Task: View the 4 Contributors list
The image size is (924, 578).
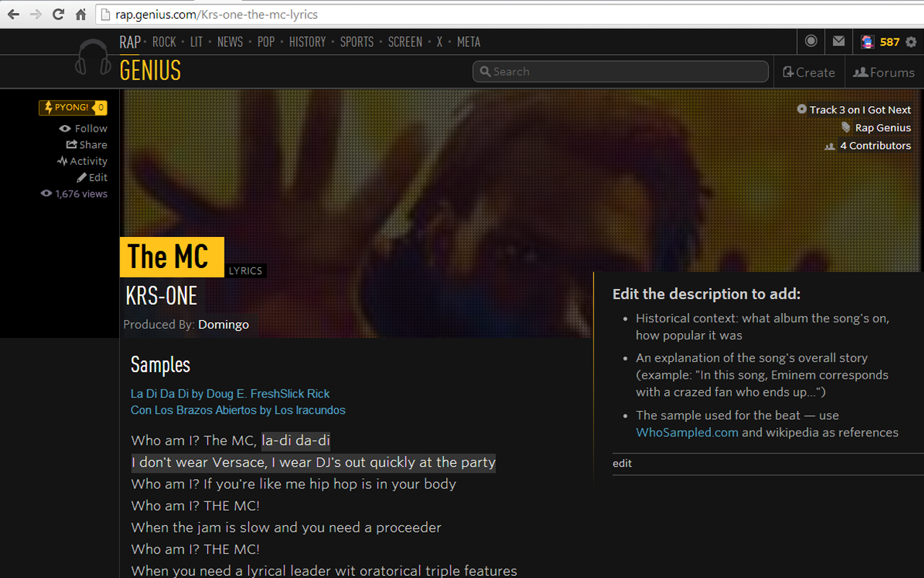Action: (876, 146)
